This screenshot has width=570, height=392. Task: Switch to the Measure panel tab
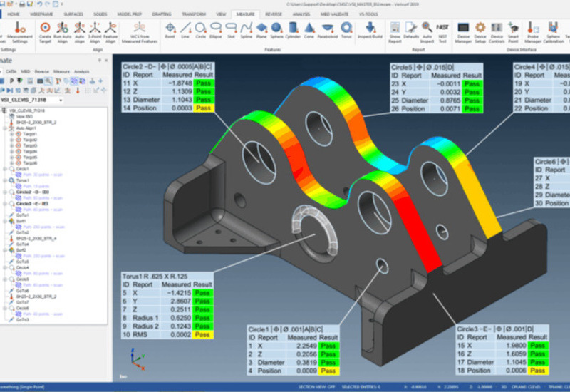coord(61,72)
